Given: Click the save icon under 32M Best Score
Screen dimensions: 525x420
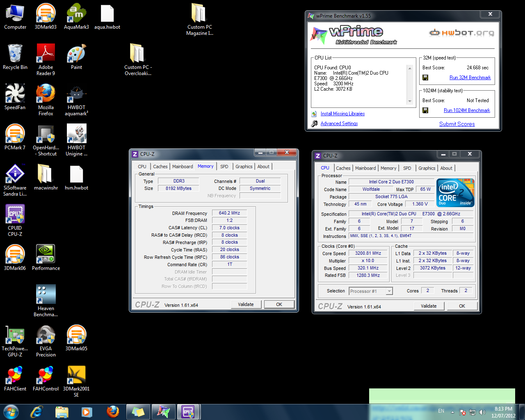Looking at the screenshot, I should tap(425, 78).
